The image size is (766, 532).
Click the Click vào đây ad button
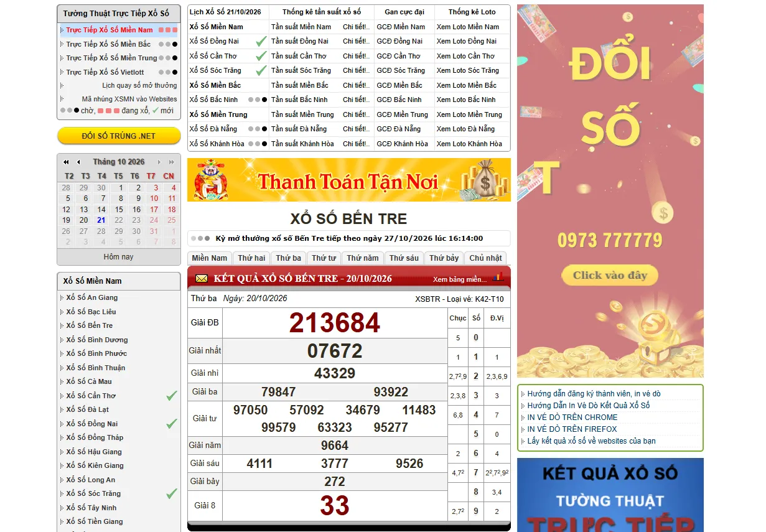pos(610,275)
